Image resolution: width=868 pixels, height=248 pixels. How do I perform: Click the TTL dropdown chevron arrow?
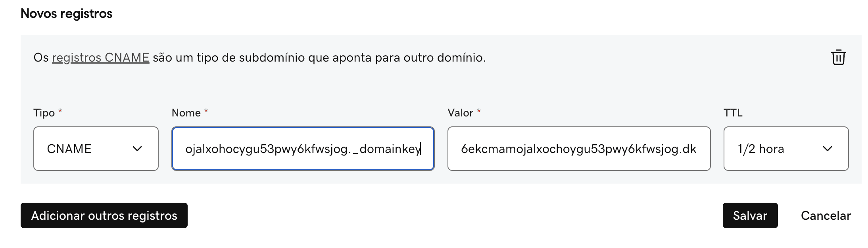click(828, 149)
